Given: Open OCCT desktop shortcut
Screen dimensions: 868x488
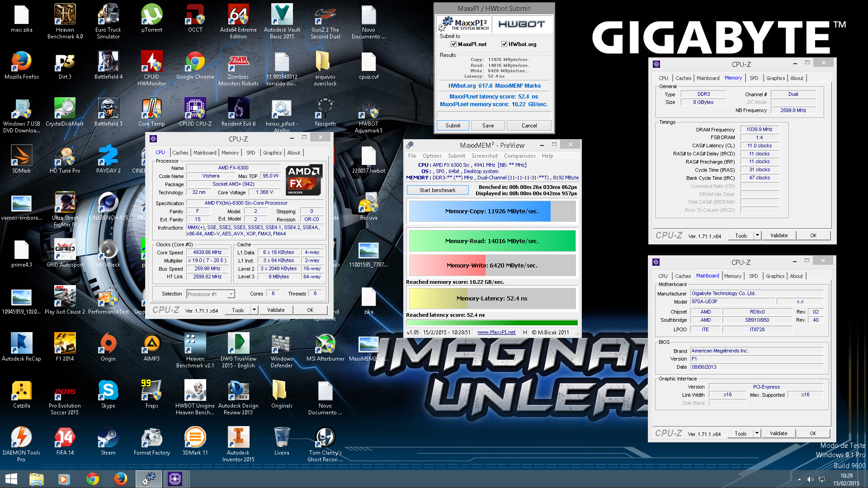Looking at the screenshot, I should (195, 18).
